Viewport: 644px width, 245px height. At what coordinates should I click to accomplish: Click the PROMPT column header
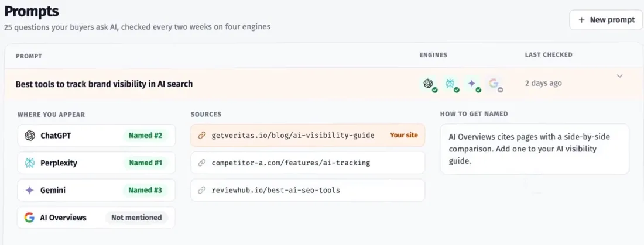29,56
